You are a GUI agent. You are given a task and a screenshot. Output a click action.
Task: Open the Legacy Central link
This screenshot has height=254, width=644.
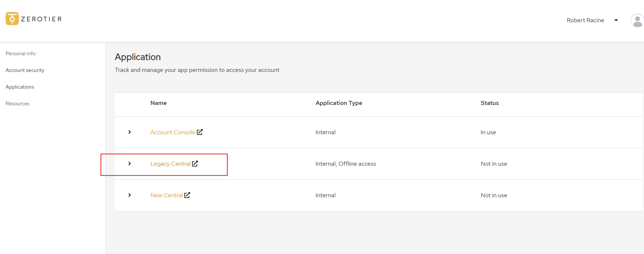click(x=170, y=164)
